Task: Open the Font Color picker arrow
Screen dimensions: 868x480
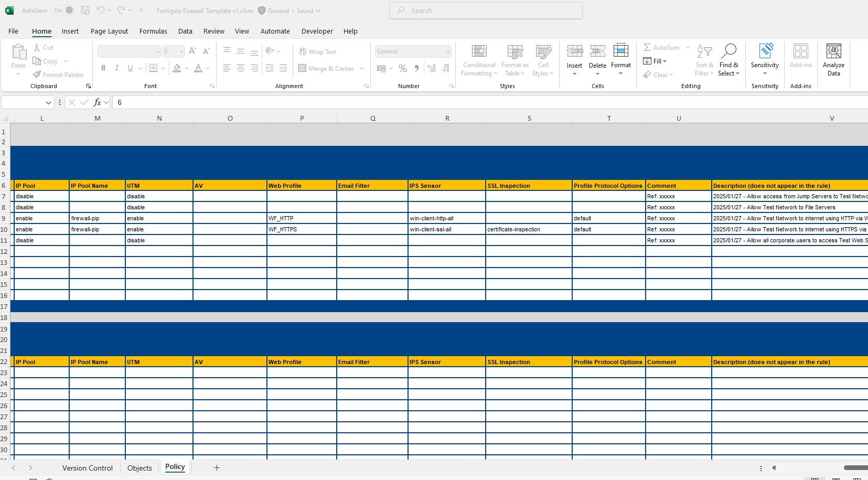Action: tap(208, 68)
